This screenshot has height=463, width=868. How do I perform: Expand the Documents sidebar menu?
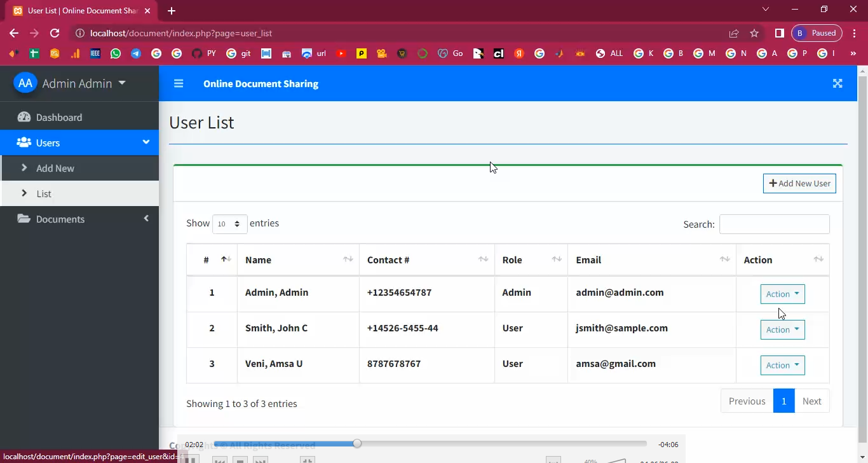point(60,219)
